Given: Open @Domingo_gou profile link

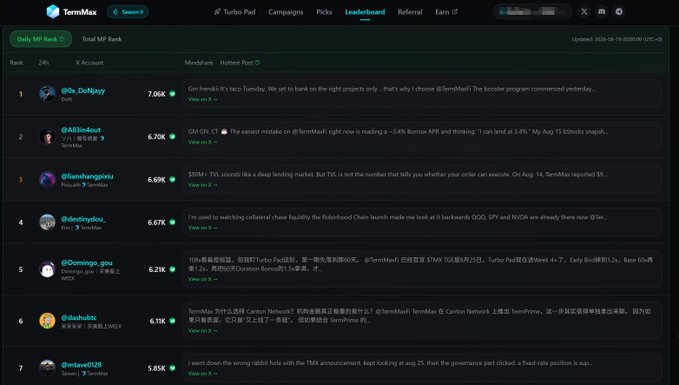Looking at the screenshot, I should click(87, 262).
